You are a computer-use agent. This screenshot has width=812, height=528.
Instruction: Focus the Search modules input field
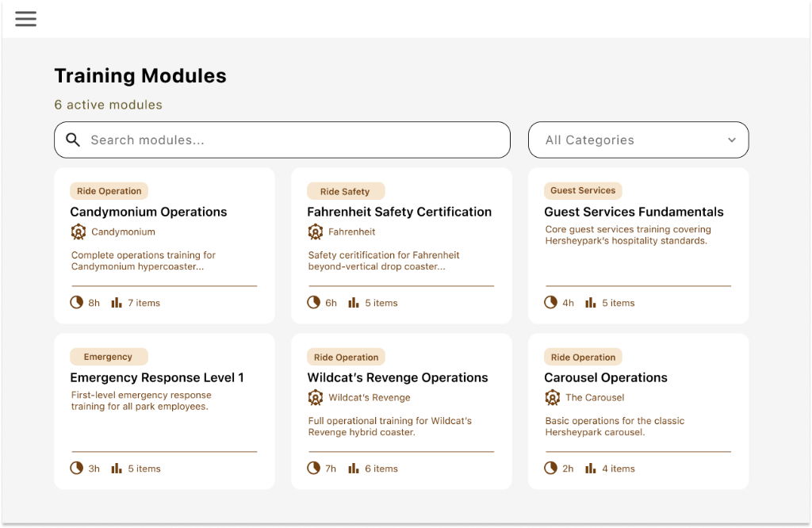coord(282,140)
